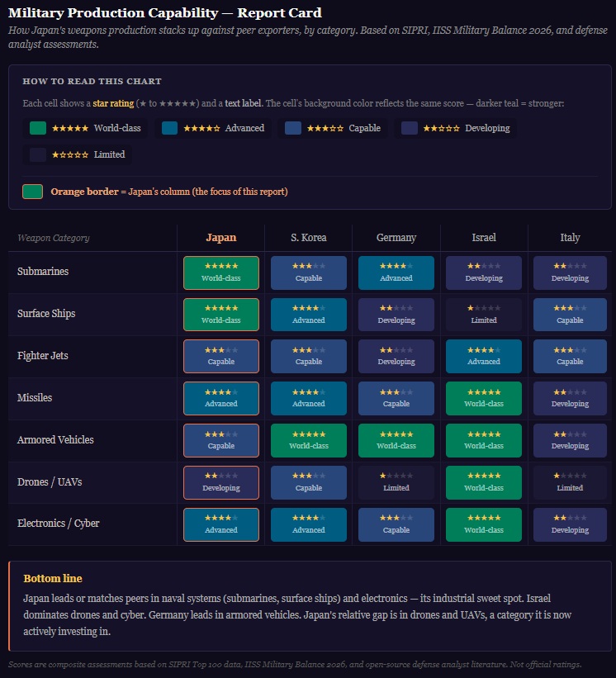Viewport: 616px width, 678px height.
Task: Select the Japan column header
Action: [220, 238]
